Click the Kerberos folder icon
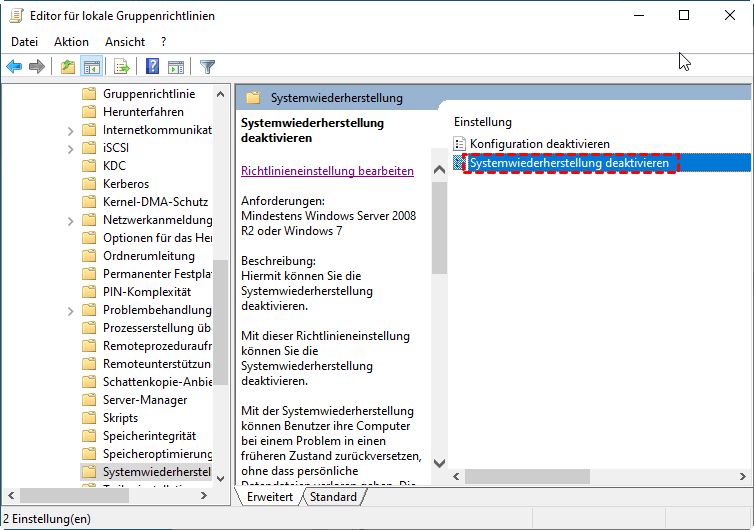This screenshot has height=530, width=754. (x=89, y=184)
